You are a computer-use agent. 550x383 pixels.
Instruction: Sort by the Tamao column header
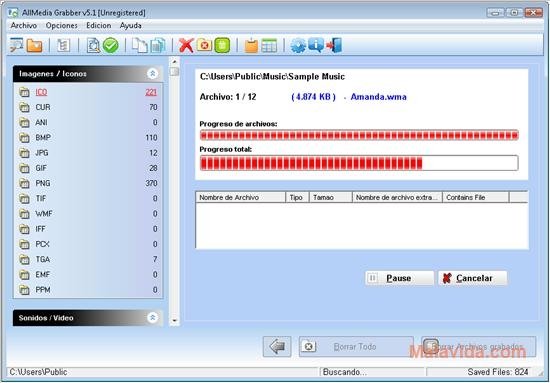point(330,197)
